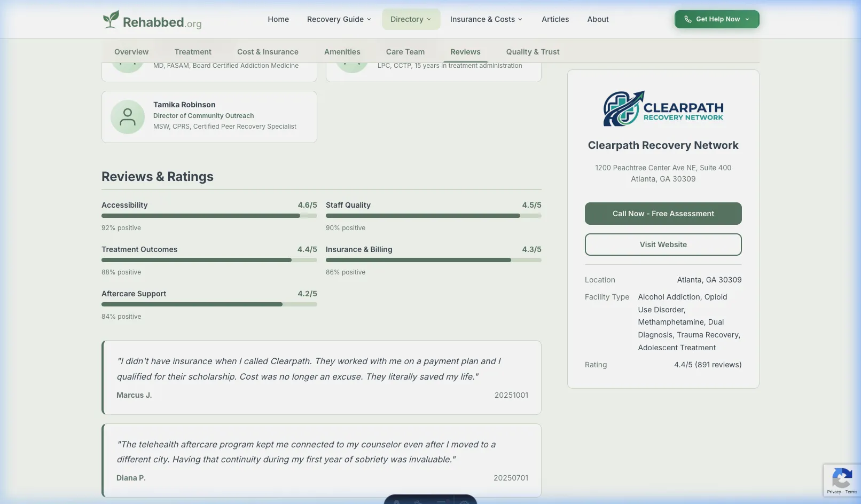Screen dimensions: 861x504
Task: Click the Visit Website button
Action: (x=663, y=244)
